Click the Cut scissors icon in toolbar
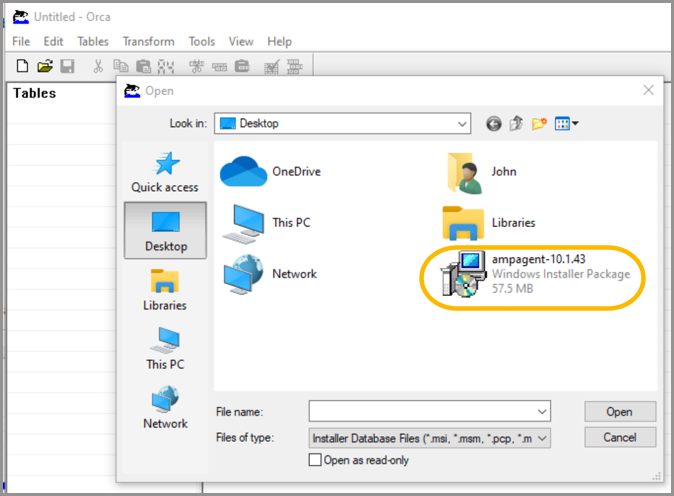Image resolution: width=674 pixels, height=496 pixels. 98,66
